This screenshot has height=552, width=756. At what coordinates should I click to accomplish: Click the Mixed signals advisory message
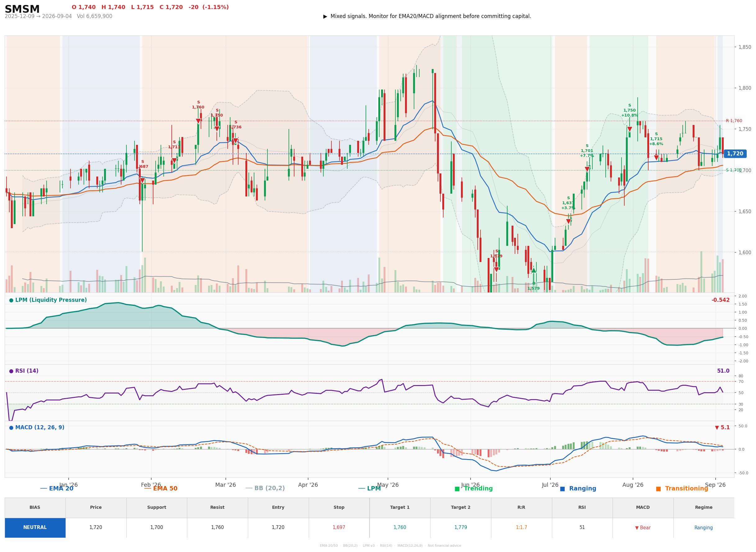(431, 16)
